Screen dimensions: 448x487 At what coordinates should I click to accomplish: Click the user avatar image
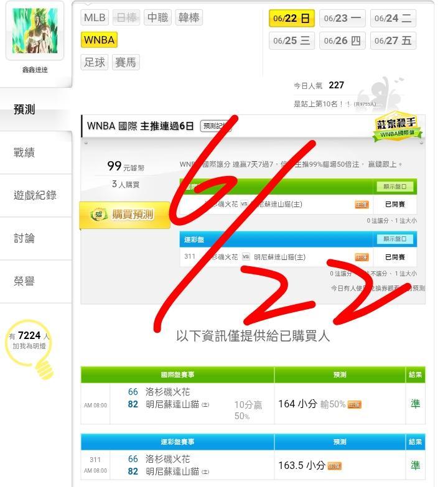coord(35,30)
